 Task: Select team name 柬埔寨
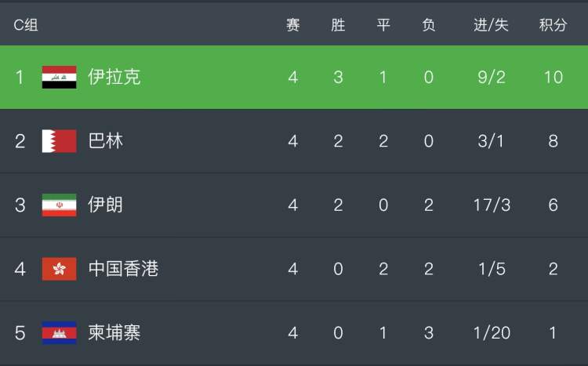114,332
